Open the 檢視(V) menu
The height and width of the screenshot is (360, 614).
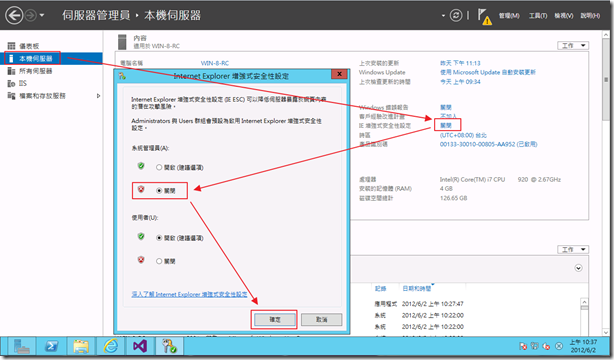click(564, 16)
